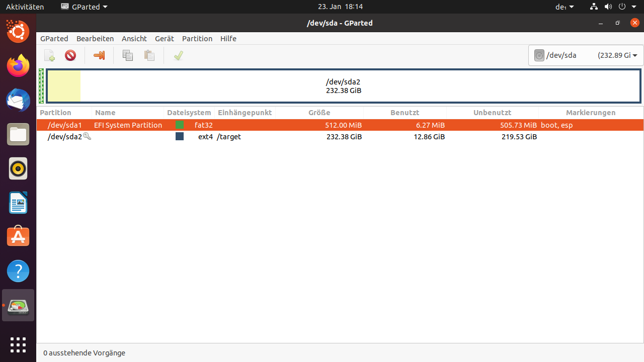Screen dimensions: 644x362
Task: Open the keyboard layout 'de' dropdown
Action: tap(565, 7)
